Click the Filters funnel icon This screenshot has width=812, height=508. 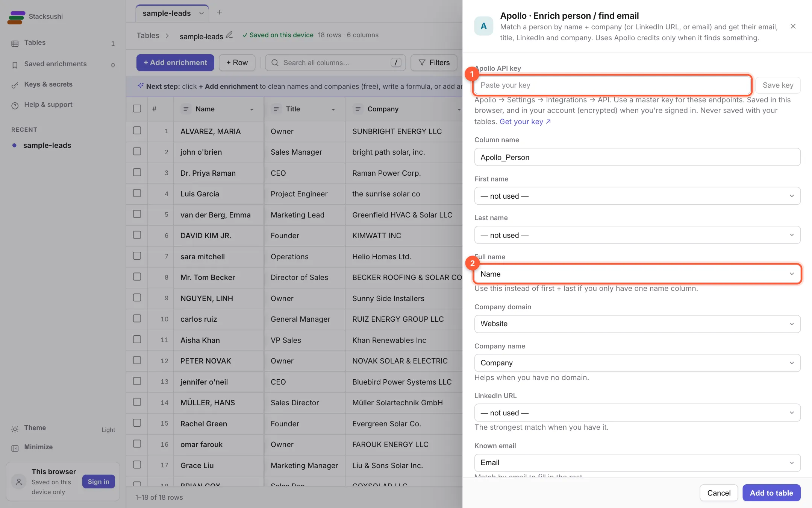(422, 63)
